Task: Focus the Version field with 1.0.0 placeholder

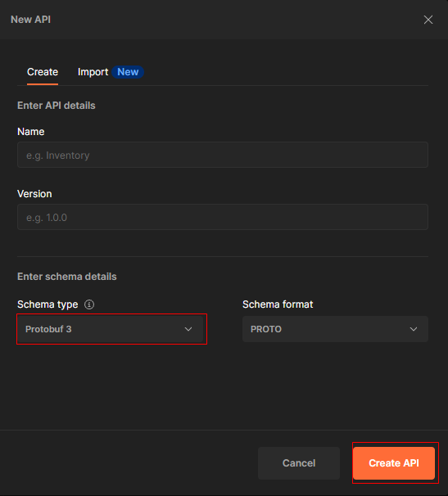Action: click(223, 217)
